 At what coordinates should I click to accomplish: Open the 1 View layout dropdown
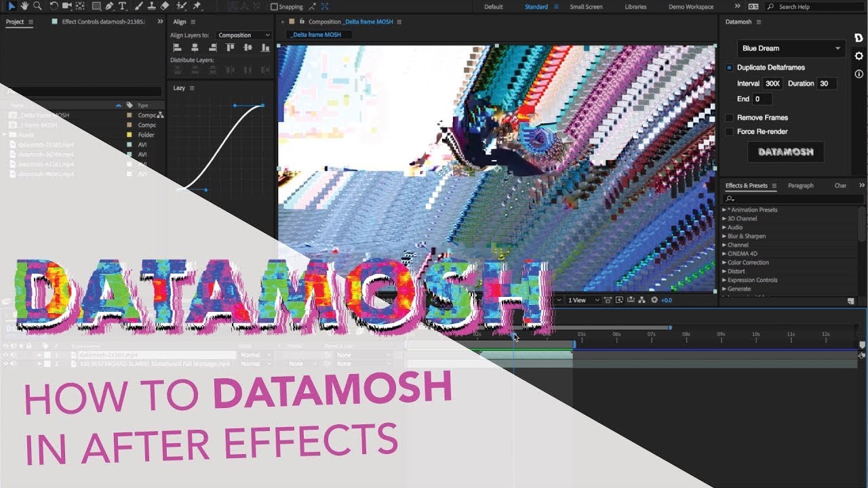coord(583,300)
